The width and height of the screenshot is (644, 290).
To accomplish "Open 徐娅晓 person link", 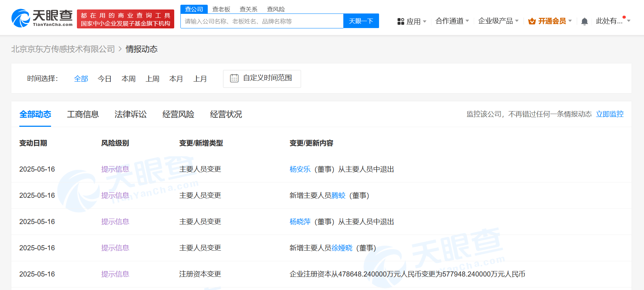I will [x=342, y=248].
